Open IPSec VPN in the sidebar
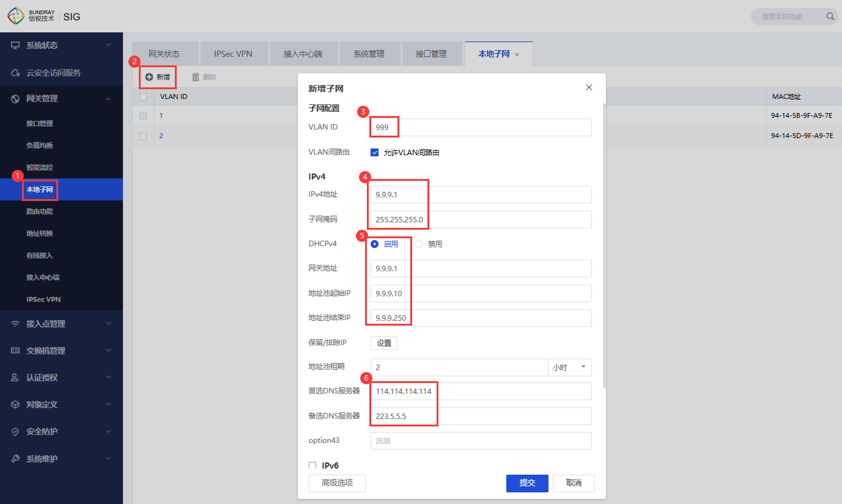 (61, 299)
